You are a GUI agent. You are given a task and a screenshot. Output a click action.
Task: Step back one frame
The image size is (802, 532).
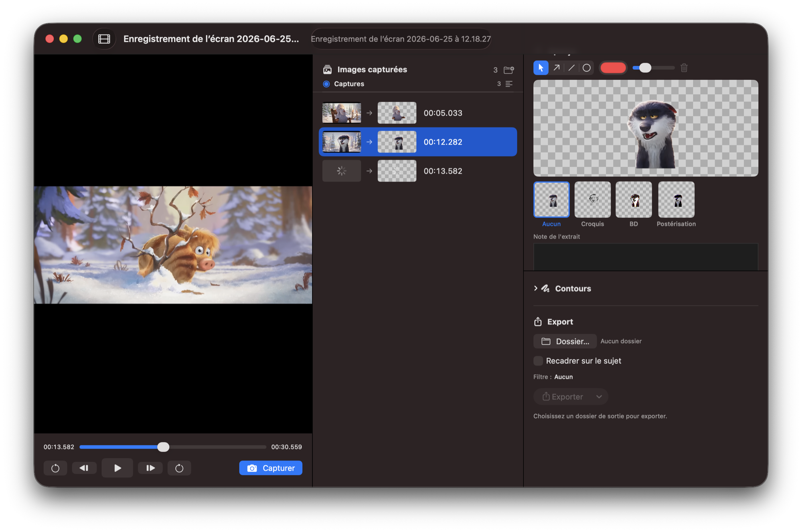pyautogui.click(x=84, y=468)
